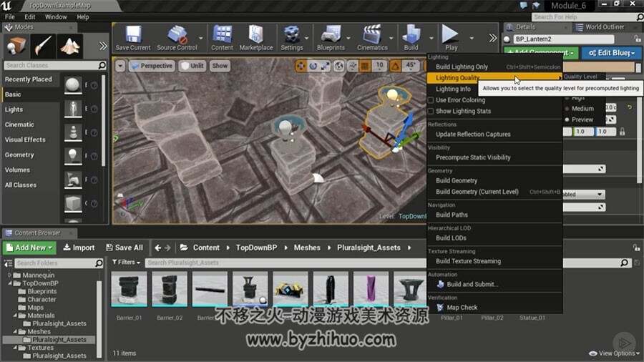This screenshot has height=362, width=644.
Task: Toggle the translate gizmo icon in viewport
Action: [301, 66]
